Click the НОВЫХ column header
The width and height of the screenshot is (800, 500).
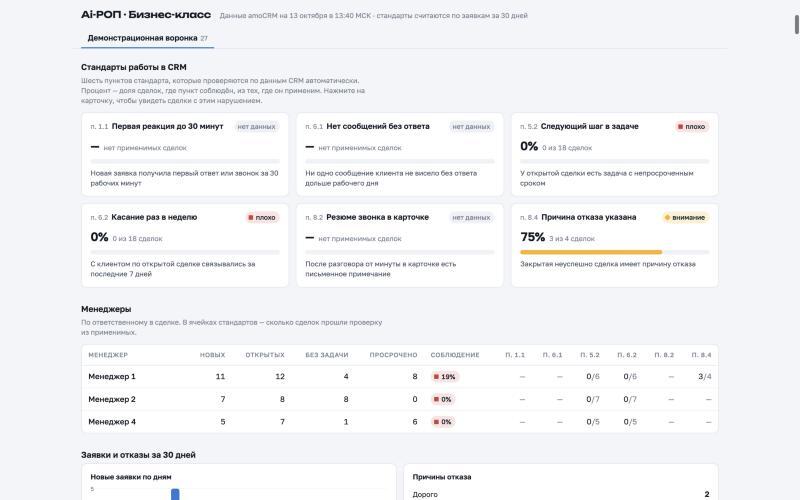pos(212,355)
